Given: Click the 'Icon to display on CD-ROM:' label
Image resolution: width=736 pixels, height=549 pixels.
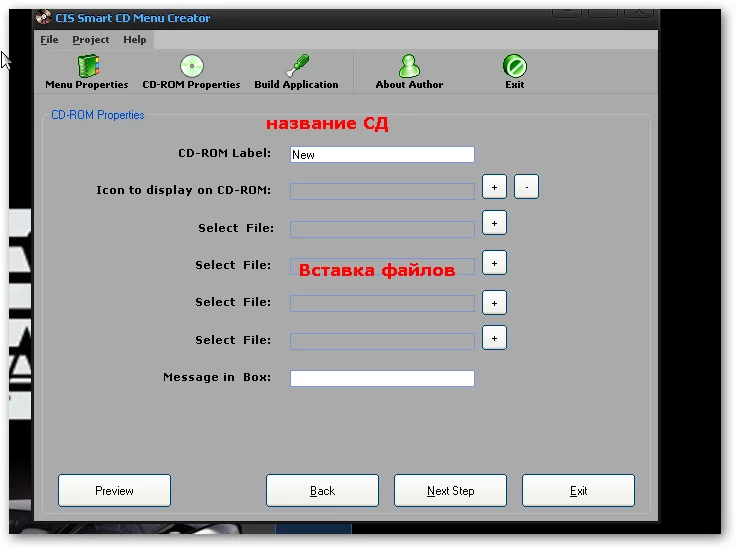Looking at the screenshot, I should coord(184,190).
